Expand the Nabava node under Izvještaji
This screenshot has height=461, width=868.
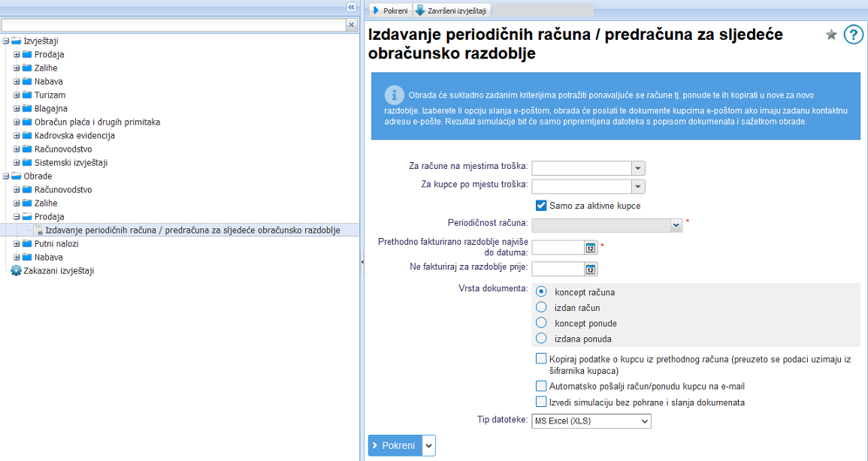pyautogui.click(x=17, y=82)
